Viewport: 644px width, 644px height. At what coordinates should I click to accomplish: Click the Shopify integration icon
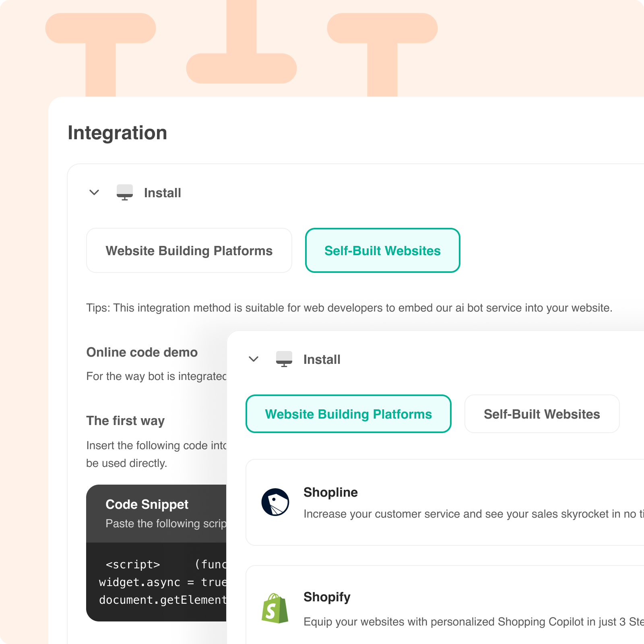tap(275, 608)
